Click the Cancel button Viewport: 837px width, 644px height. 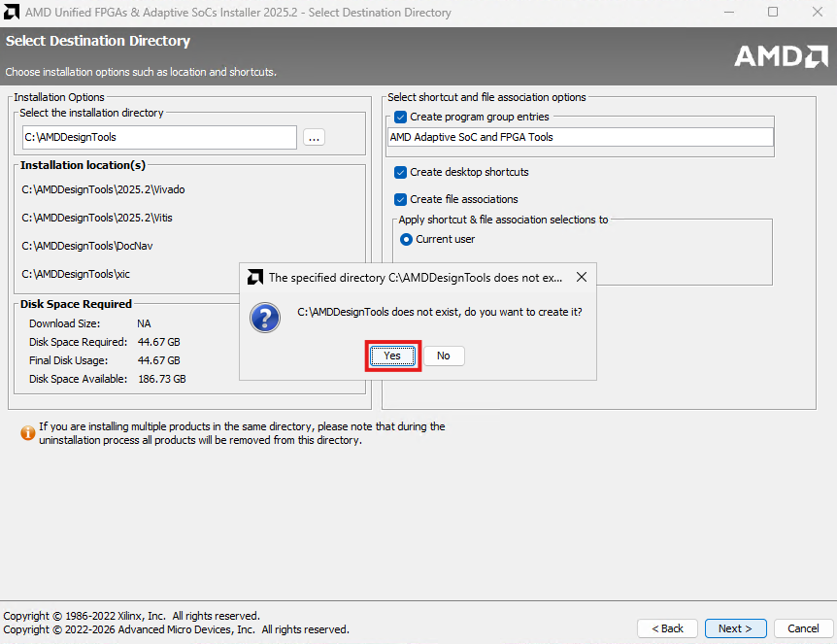coord(803,628)
